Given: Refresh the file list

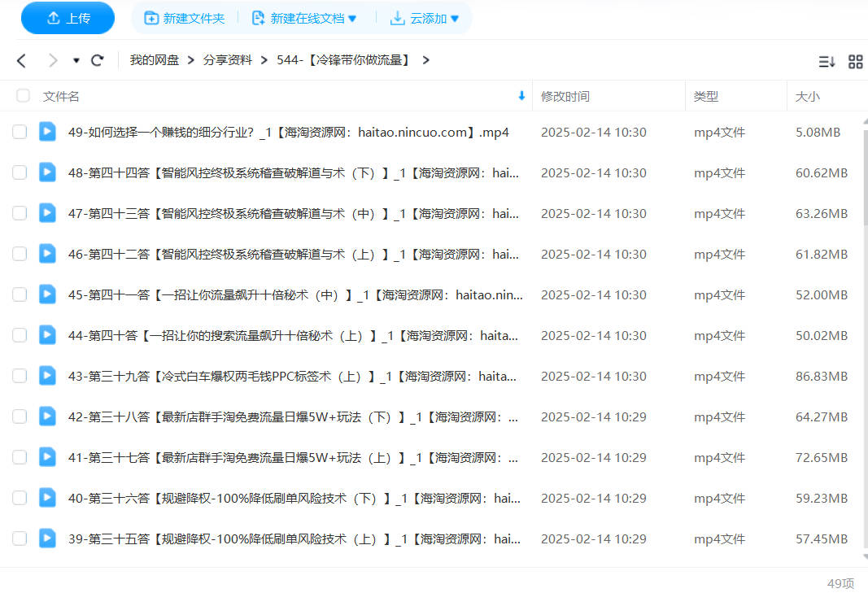Looking at the screenshot, I should click(x=98, y=60).
